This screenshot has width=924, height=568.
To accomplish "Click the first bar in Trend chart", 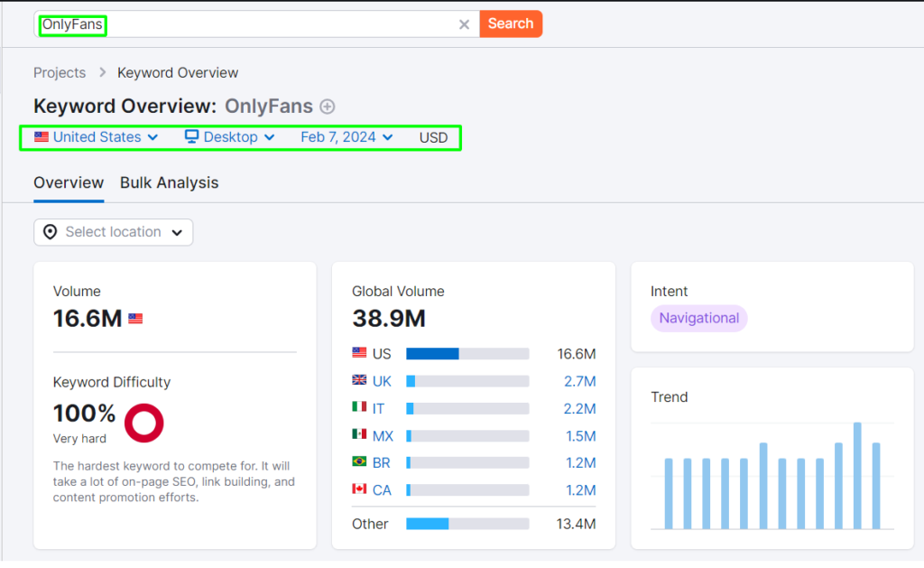I will click(x=669, y=494).
